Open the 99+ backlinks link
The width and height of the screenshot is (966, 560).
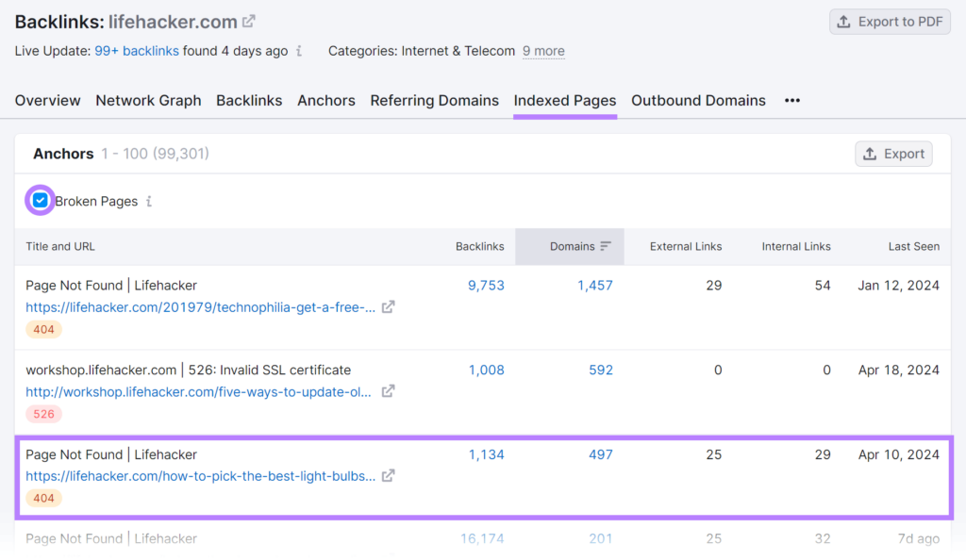(x=137, y=51)
